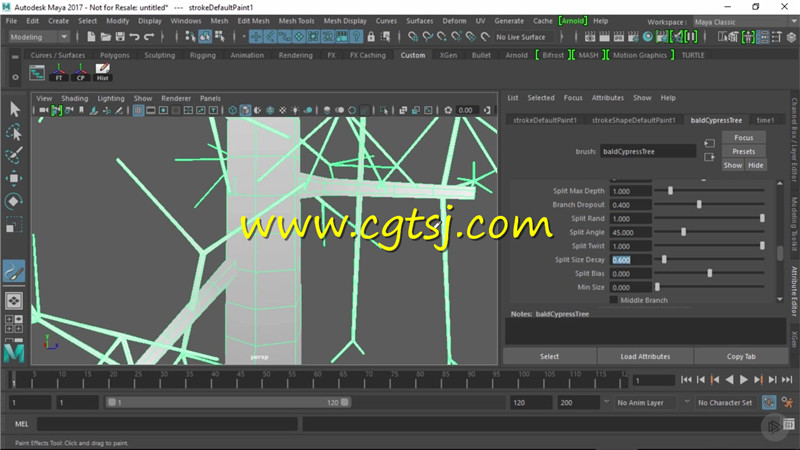800x450 pixels.
Task: Click the New Scene icon
Action: click(91, 37)
